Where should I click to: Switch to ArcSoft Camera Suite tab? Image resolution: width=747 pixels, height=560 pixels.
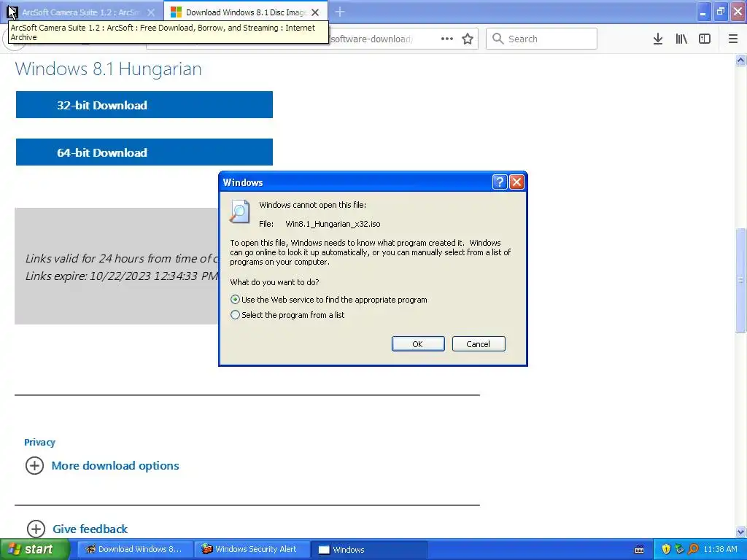(x=81, y=12)
